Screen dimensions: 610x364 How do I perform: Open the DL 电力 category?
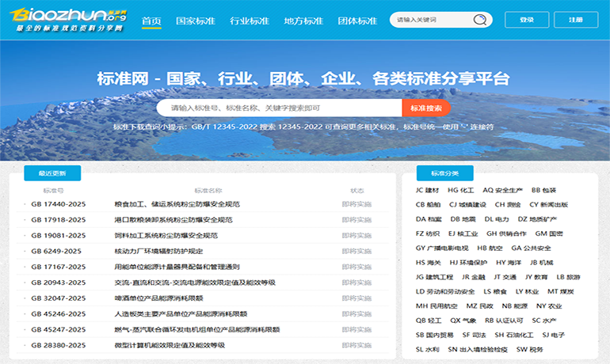click(497, 219)
